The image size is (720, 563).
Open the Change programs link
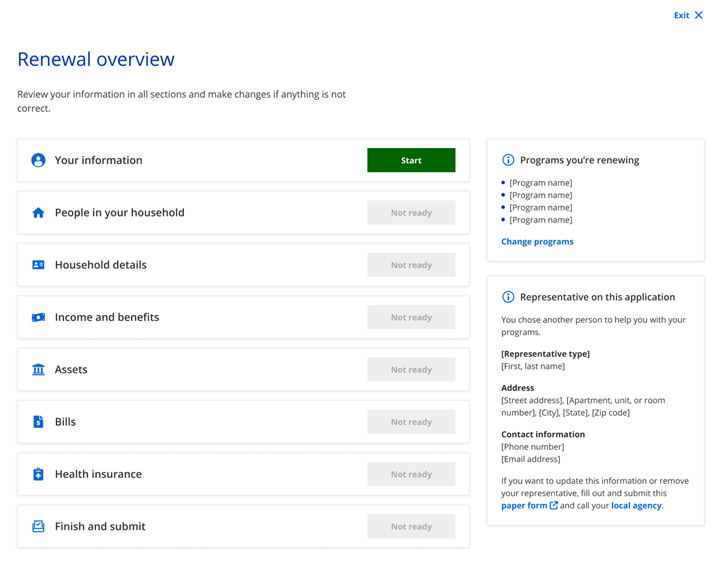(x=537, y=242)
